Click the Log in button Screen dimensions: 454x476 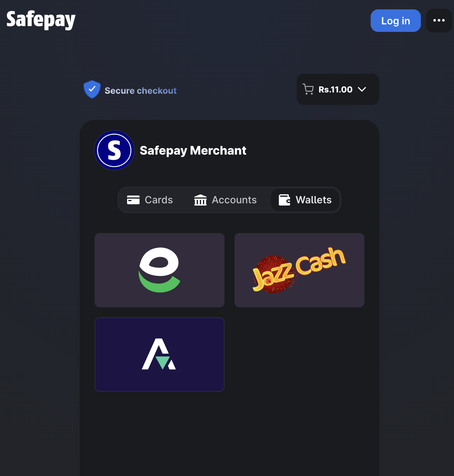click(x=396, y=21)
